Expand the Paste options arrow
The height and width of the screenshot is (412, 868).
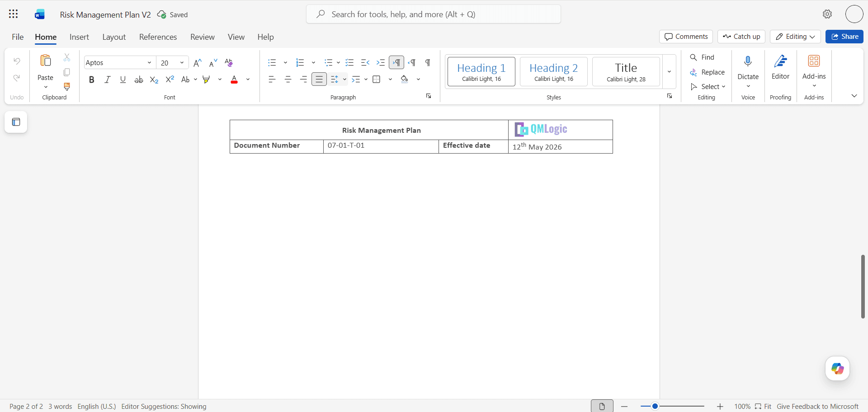pos(46,87)
